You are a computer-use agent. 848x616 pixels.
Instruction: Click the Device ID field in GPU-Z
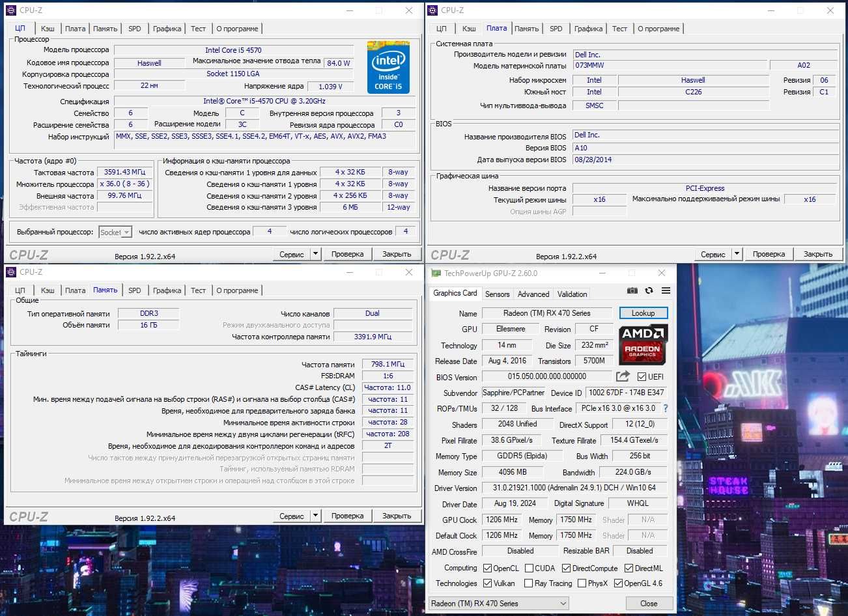pos(626,393)
